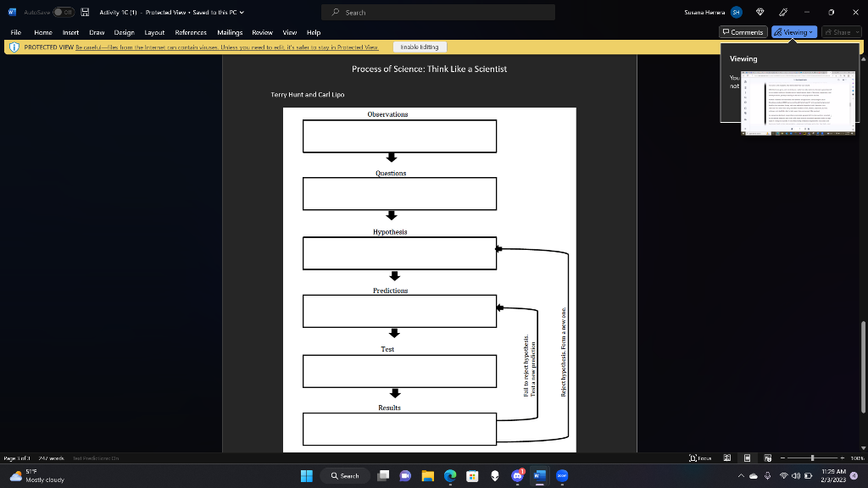868x488 pixels.
Task: Open the weather widget on taskbar
Action: point(37,476)
